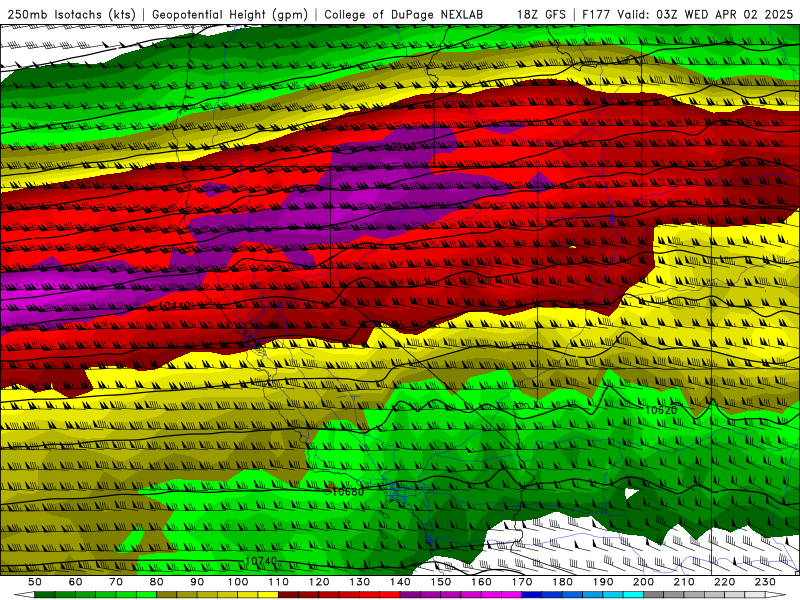
Task: Click the '150' value on the color scale
Action: click(x=441, y=582)
